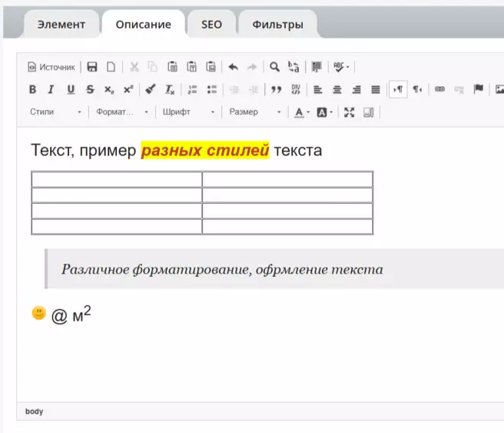
Task: Open the spell check ABC dropdown
Action: pyautogui.click(x=341, y=67)
